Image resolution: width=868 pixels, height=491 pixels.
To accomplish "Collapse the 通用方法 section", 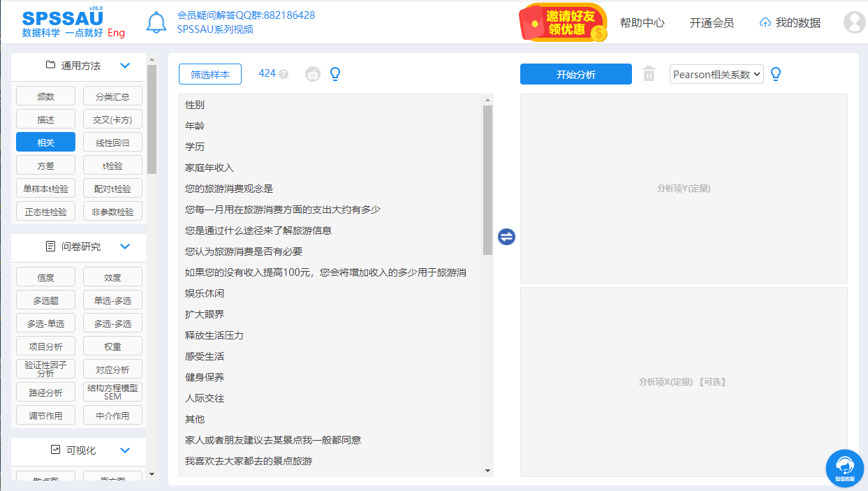I will click(125, 65).
